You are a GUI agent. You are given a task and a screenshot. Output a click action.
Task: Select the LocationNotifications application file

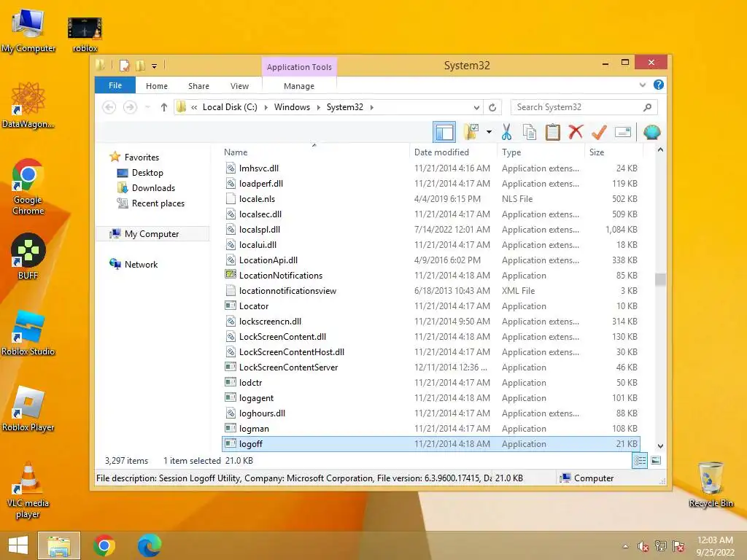click(431, 275)
